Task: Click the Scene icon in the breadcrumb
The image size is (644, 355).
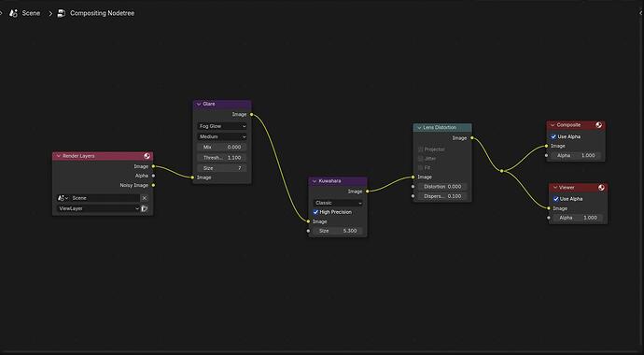Action: tap(13, 13)
